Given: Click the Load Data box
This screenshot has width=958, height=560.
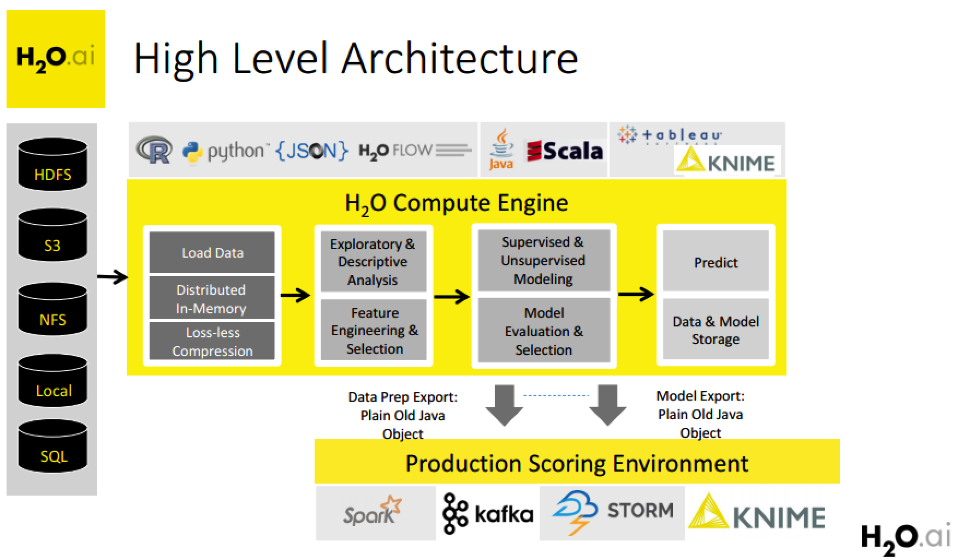Looking at the screenshot, I should (212, 252).
